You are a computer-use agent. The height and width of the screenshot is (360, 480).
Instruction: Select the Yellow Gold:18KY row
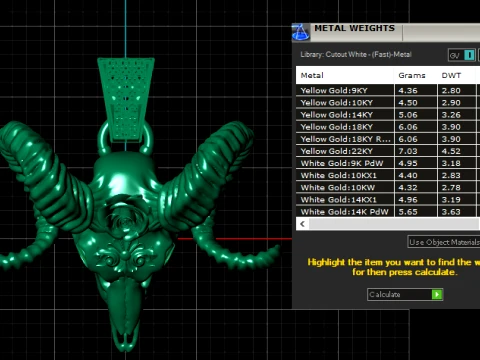388,127
